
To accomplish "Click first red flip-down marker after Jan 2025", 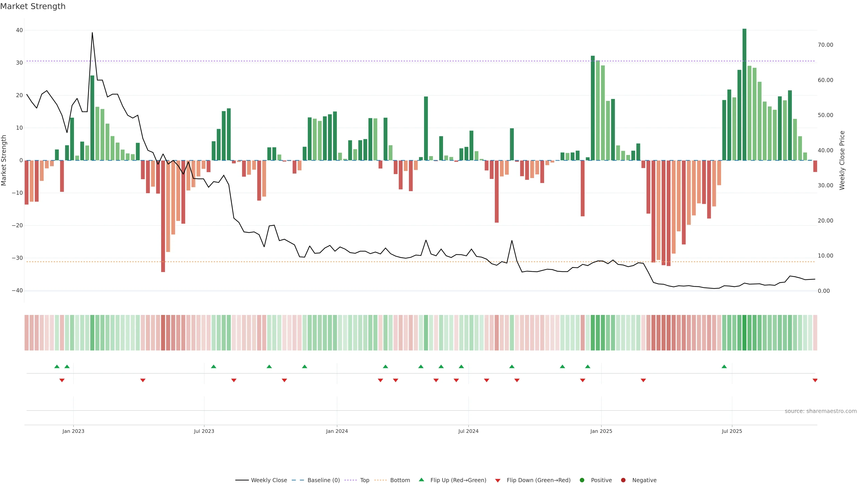I will (643, 380).
